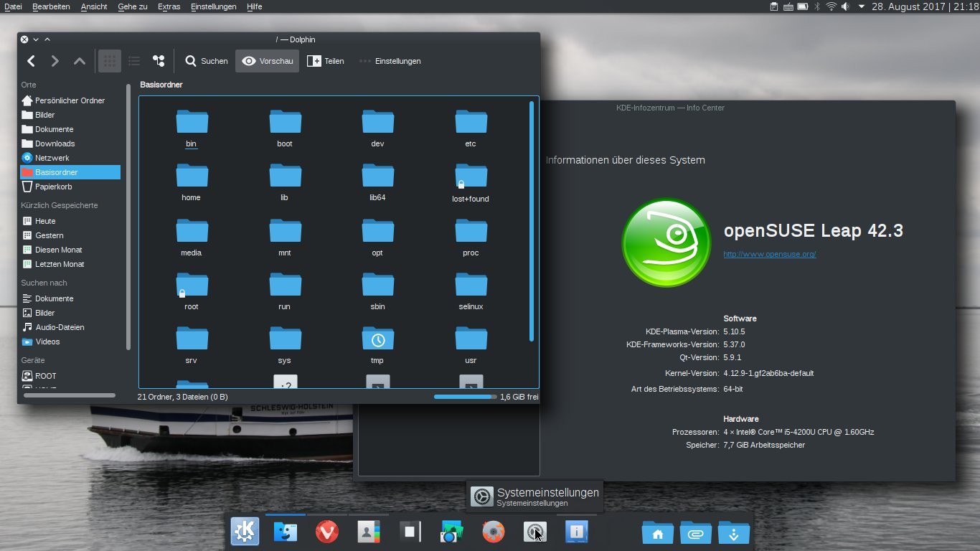Image resolution: width=980 pixels, height=551 pixels.
Task: Click the Suchen search button
Action: click(207, 61)
